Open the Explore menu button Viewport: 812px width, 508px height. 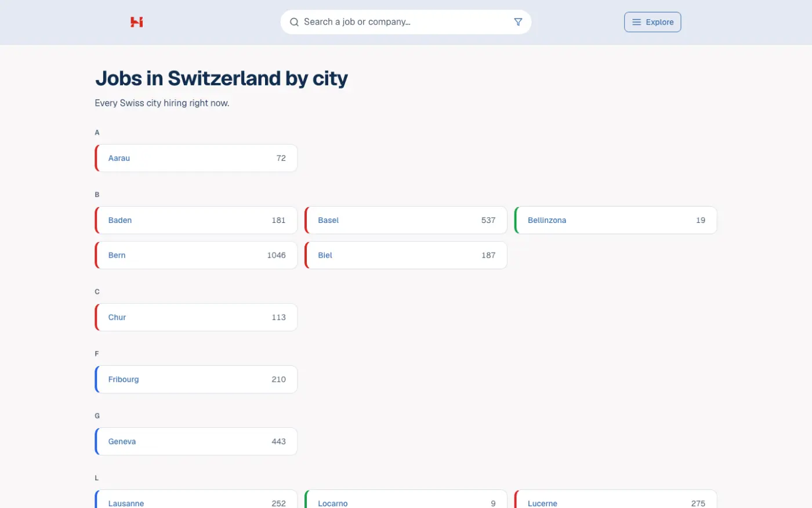(x=652, y=22)
